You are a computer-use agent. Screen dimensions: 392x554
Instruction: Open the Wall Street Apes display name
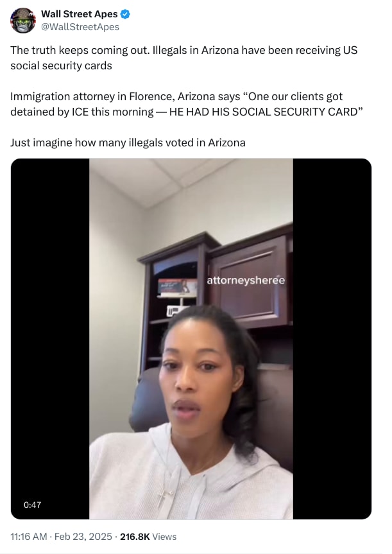tap(80, 14)
